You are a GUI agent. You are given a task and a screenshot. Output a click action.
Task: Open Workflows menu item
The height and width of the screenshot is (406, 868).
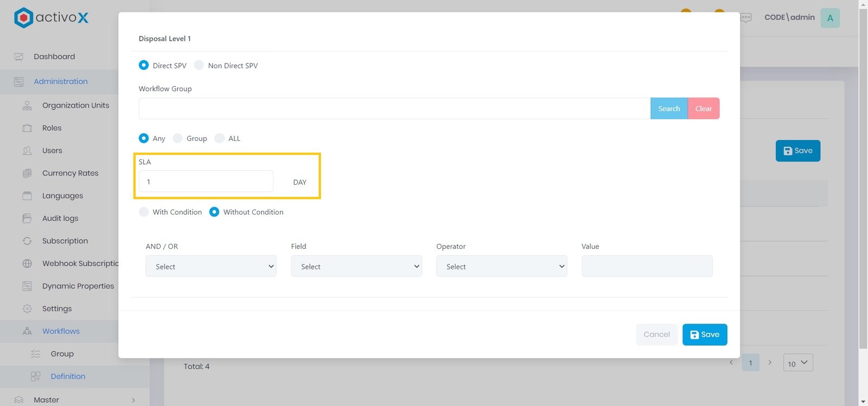(x=61, y=331)
